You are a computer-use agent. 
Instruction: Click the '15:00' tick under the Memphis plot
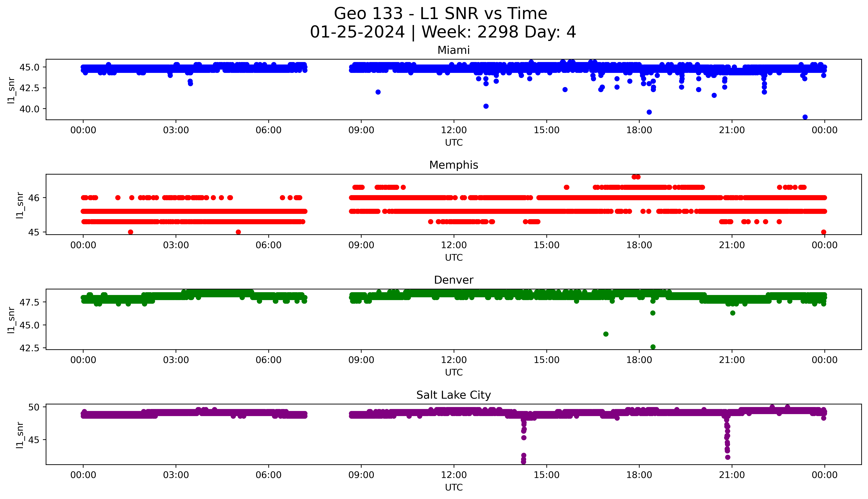point(547,245)
